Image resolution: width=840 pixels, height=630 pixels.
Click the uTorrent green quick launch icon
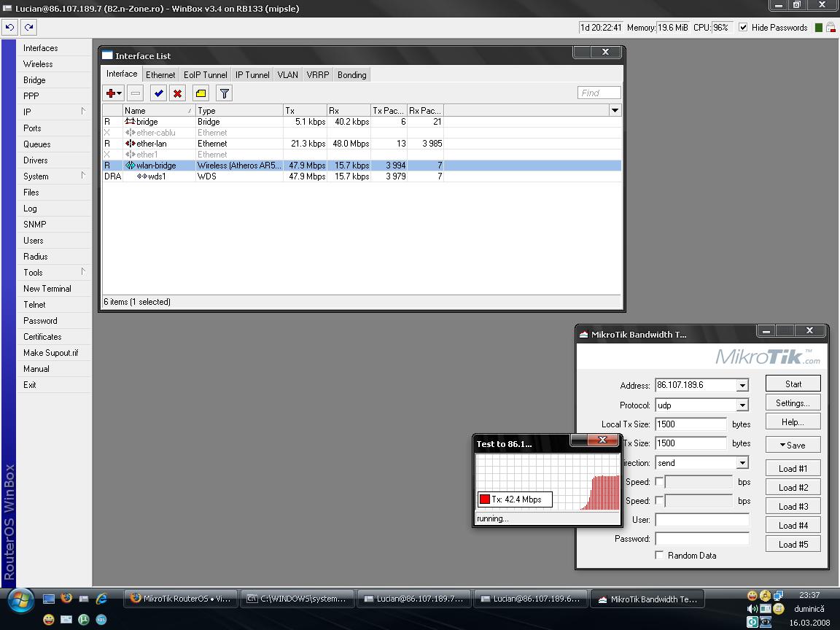click(x=84, y=619)
